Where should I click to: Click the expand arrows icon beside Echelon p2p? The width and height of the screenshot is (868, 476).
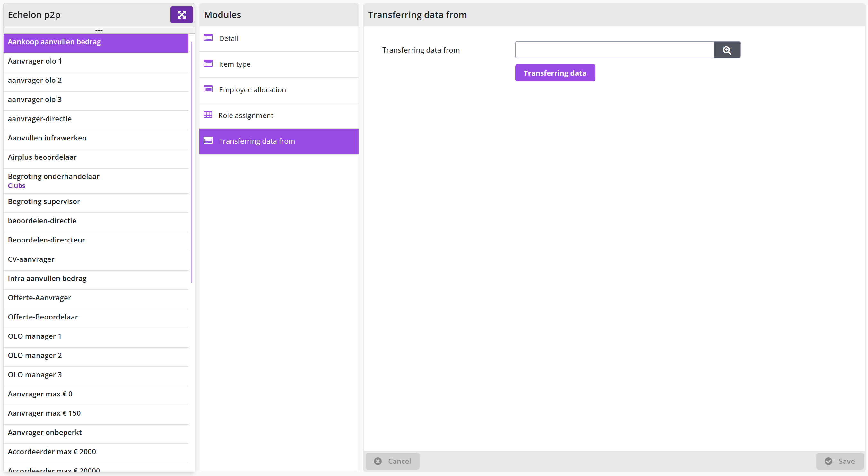181,15
